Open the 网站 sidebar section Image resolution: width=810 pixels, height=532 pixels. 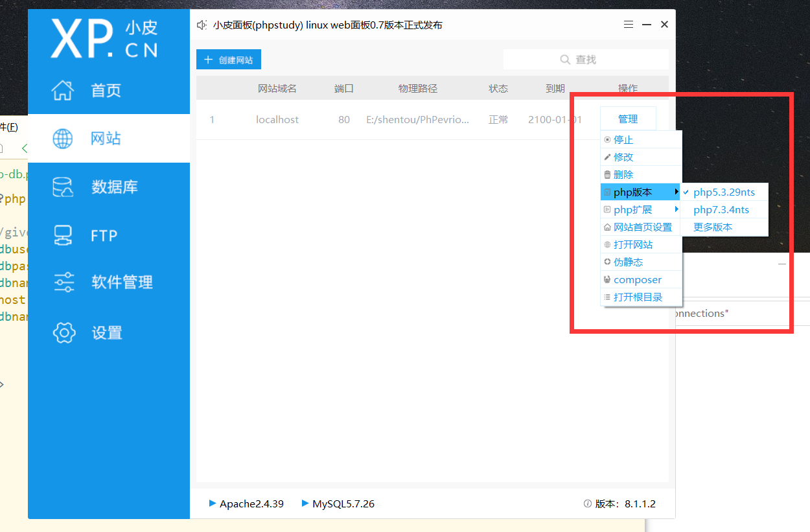[x=109, y=139]
